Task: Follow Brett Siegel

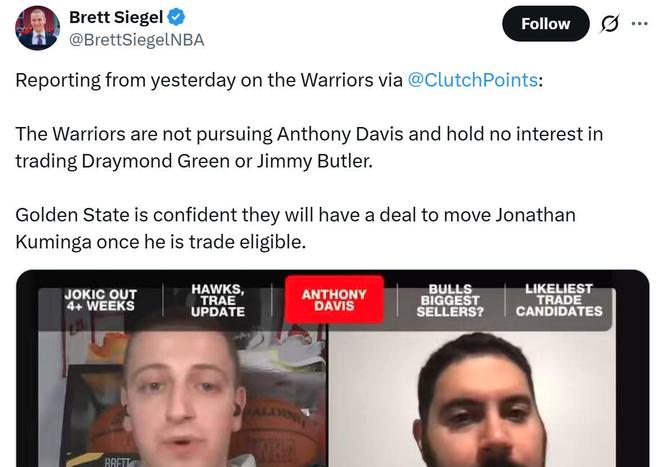Action: point(546,24)
